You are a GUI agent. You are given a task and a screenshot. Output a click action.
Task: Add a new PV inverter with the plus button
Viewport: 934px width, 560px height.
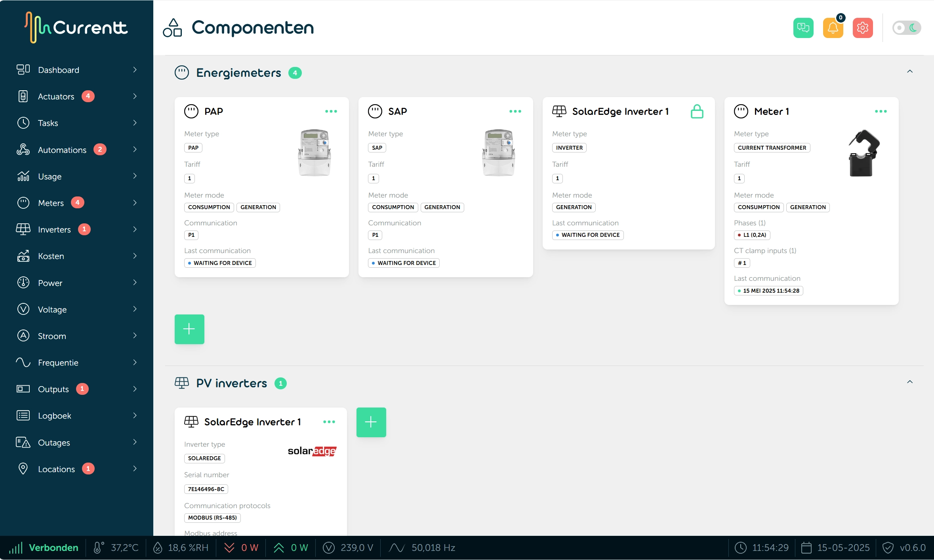click(371, 422)
